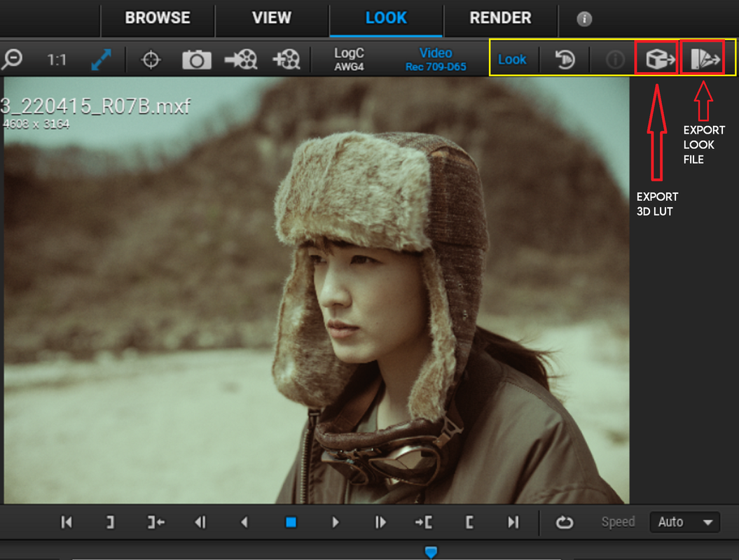739x560 pixels.
Task: Toggle loop playback
Action: tap(564, 522)
